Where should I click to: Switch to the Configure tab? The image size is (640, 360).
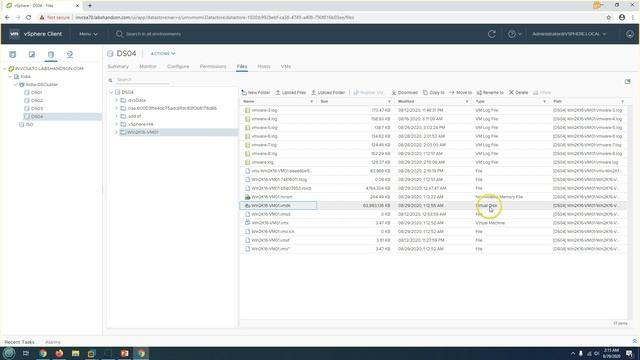pyautogui.click(x=178, y=66)
